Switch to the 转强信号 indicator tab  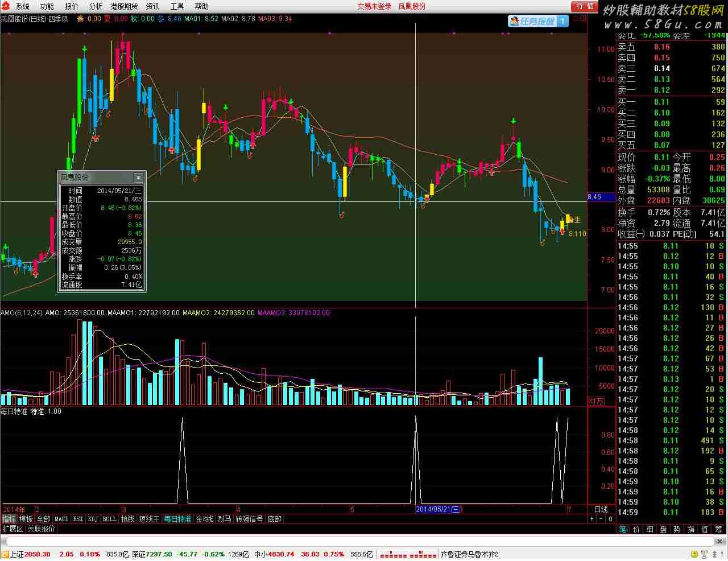click(249, 519)
